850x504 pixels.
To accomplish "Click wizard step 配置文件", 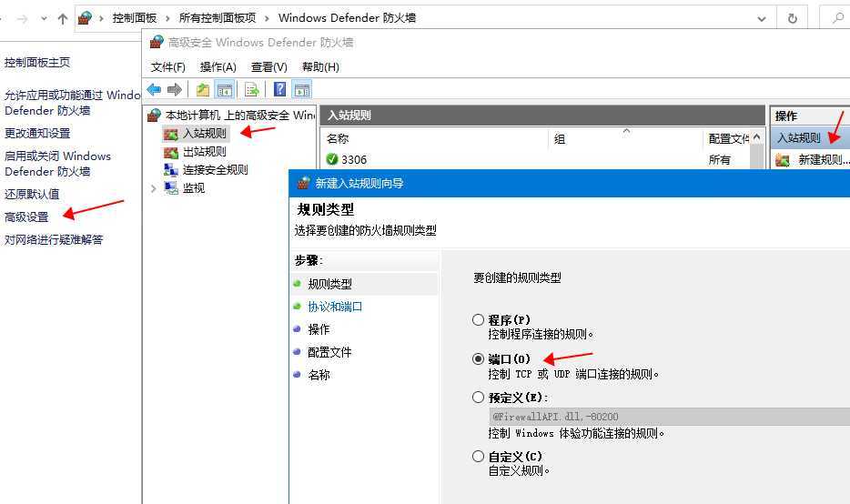I will pyautogui.click(x=329, y=352).
